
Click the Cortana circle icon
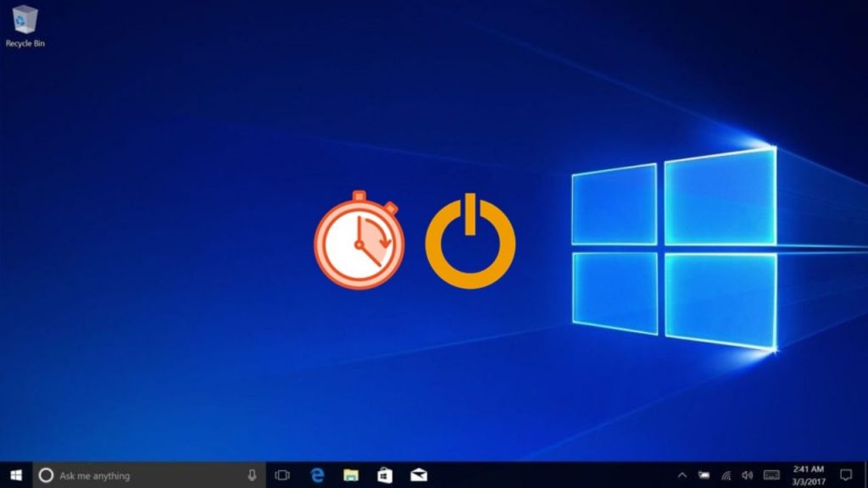pyautogui.click(x=47, y=475)
